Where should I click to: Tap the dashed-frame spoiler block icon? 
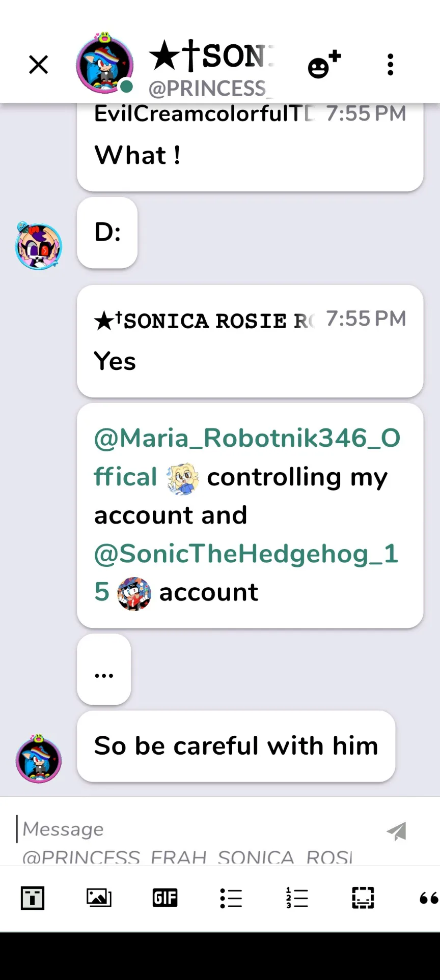pyautogui.click(x=363, y=898)
